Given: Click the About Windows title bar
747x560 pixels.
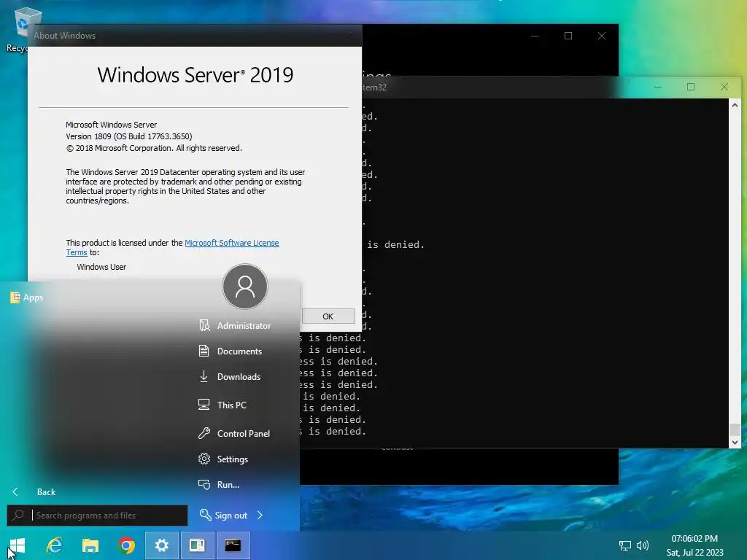Looking at the screenshot, I should [194, 36].
